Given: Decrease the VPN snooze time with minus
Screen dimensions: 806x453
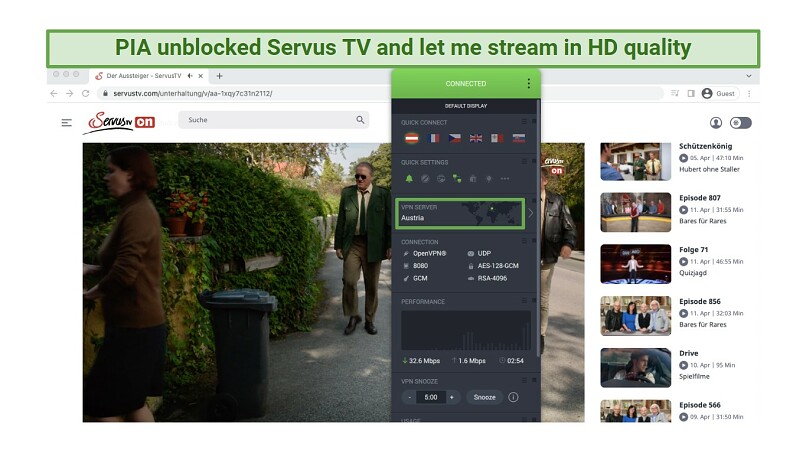Looking at the screenshot, I should [410, 397].
